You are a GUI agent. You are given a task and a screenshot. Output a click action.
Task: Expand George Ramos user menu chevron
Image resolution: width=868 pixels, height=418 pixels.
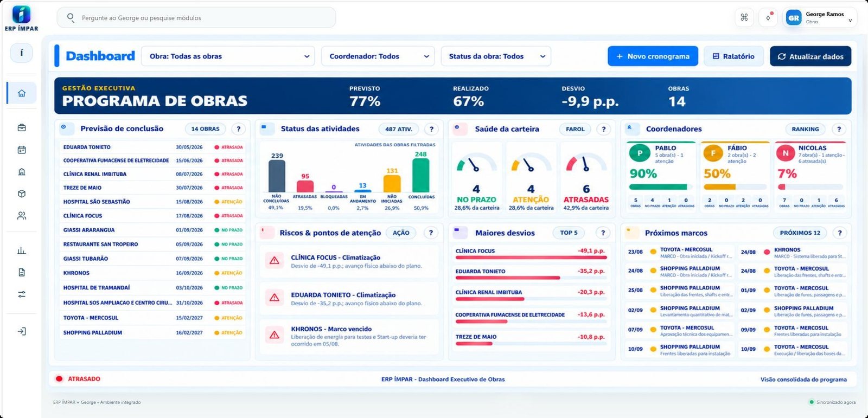[x=850, y=21]
